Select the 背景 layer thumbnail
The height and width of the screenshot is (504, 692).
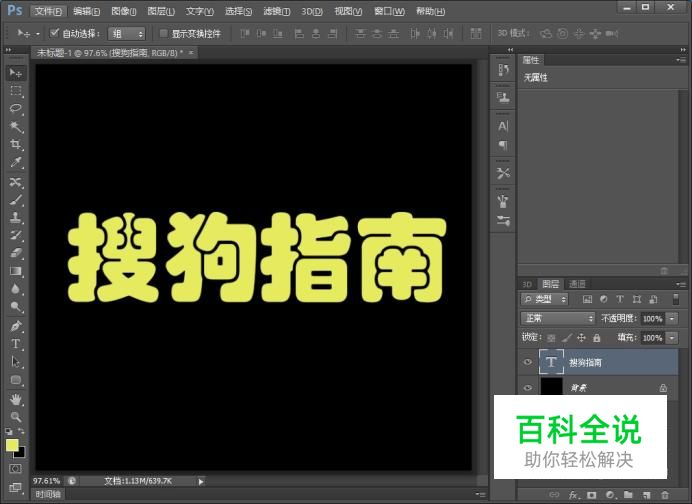(552, 387)
